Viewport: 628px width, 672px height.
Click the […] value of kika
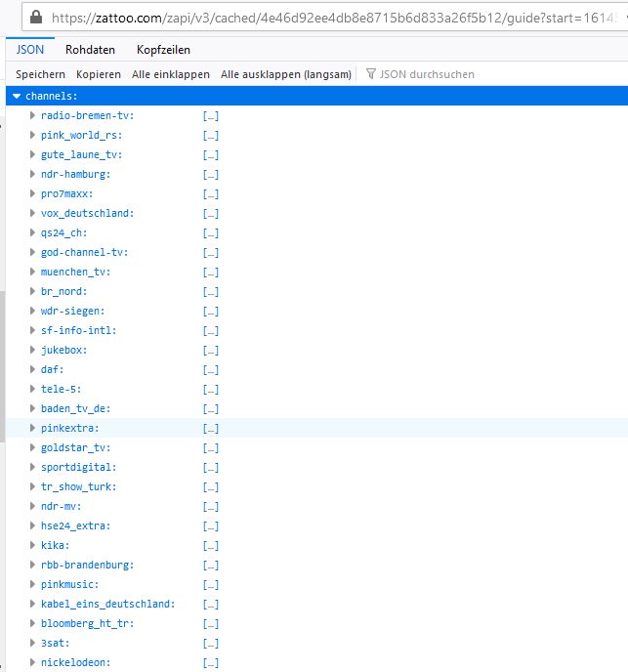[211, 546]
